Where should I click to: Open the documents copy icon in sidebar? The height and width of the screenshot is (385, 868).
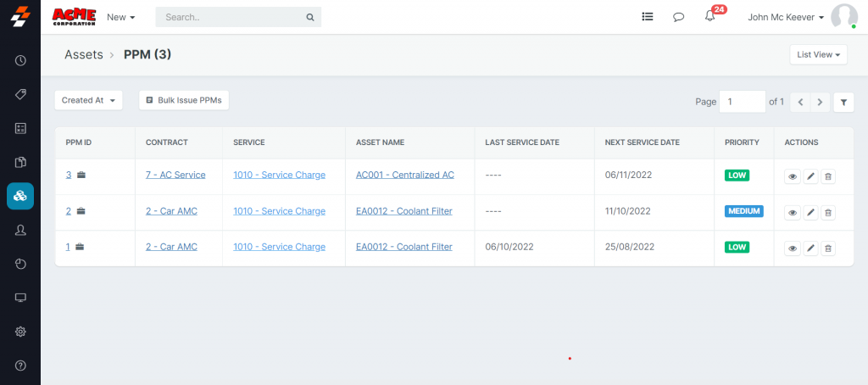point(20,162)
